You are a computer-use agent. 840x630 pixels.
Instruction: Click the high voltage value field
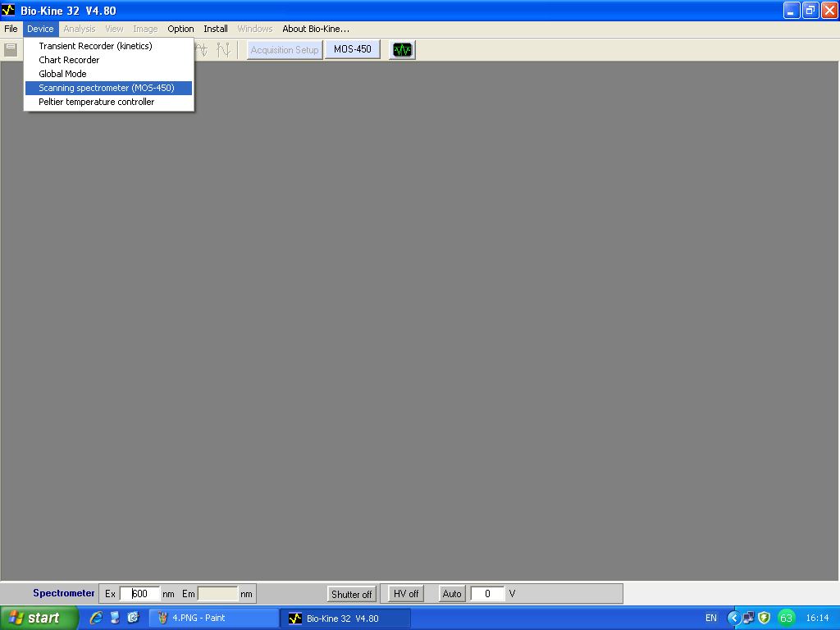coord(487,594)
